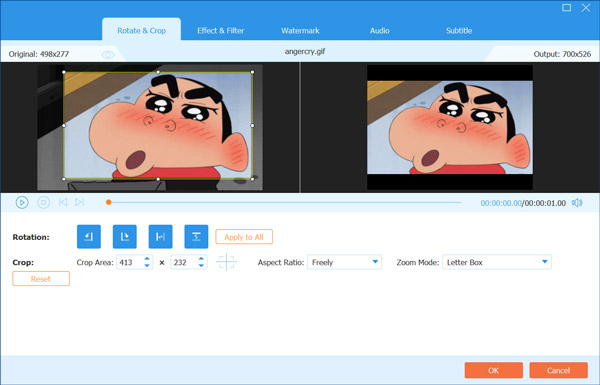
Task: Mute the volume speaker icon
Action: 577,203
